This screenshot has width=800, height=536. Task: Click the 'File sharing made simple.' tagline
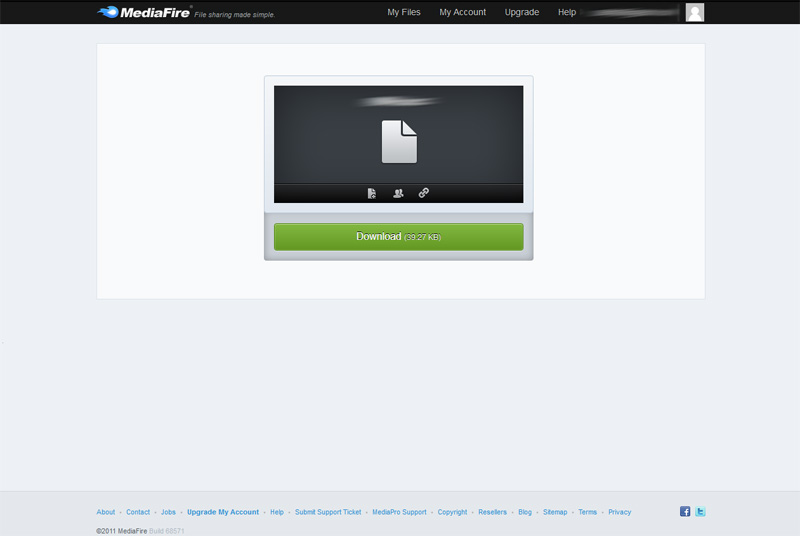(235, 15)
